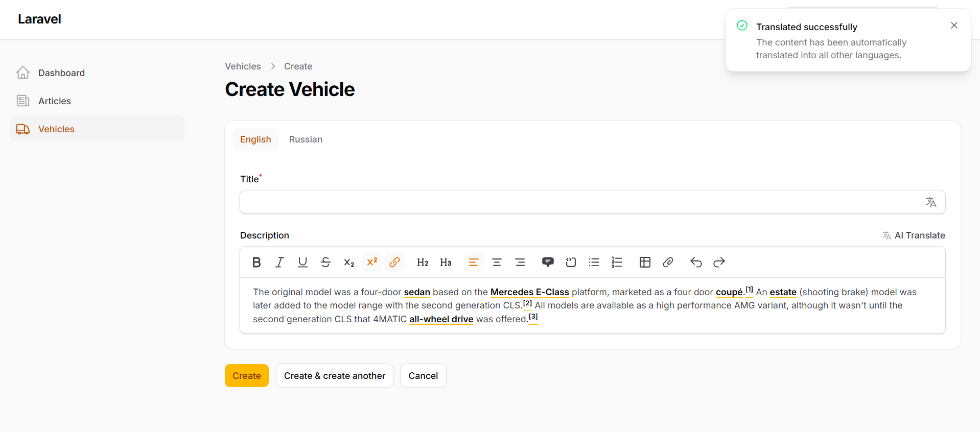Click footnote reference [2]
The width and height of the screenshot is (980, 432).
coord(528,303)
